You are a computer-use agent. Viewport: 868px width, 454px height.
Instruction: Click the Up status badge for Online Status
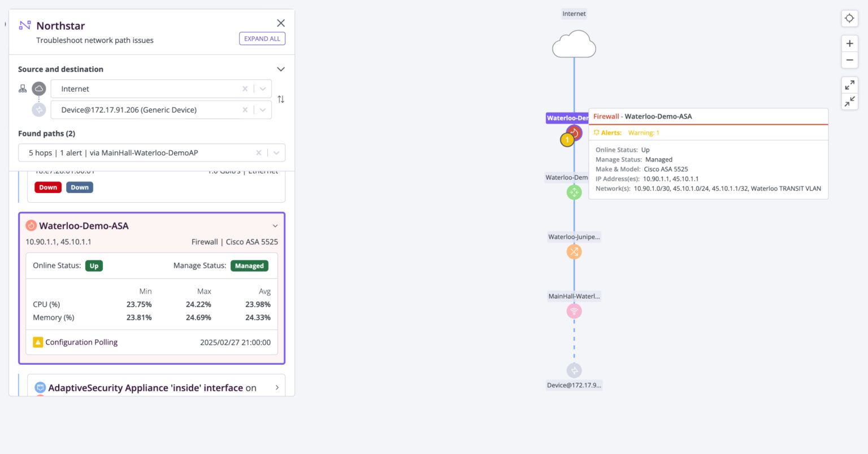coord(94,265)
